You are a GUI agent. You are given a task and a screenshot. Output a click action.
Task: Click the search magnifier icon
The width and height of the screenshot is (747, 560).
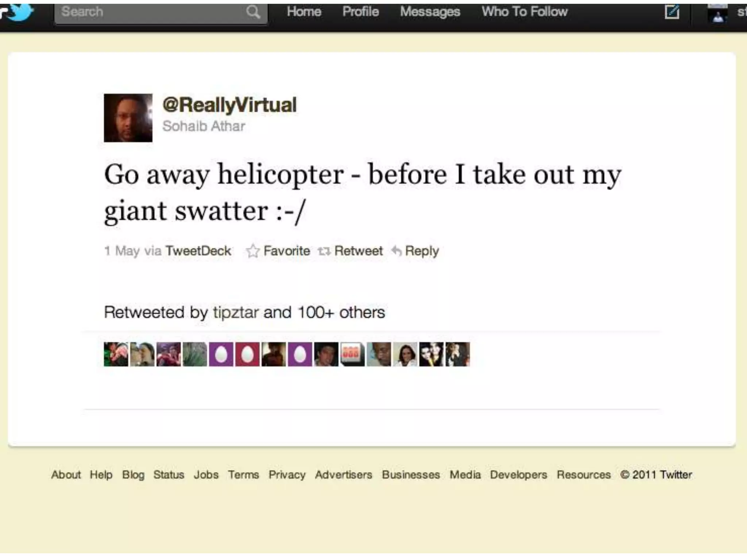point(253,12)
